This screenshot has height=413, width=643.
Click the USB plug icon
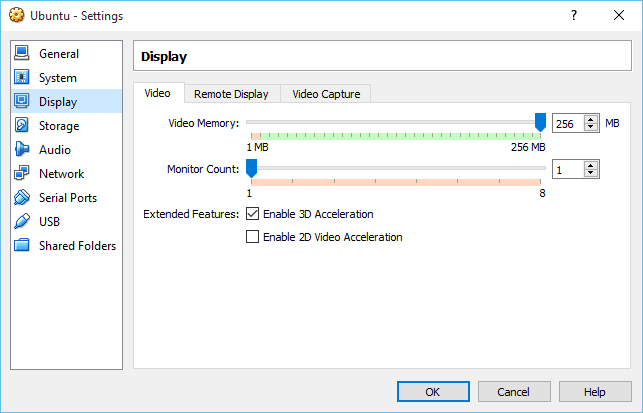(21, 221)
